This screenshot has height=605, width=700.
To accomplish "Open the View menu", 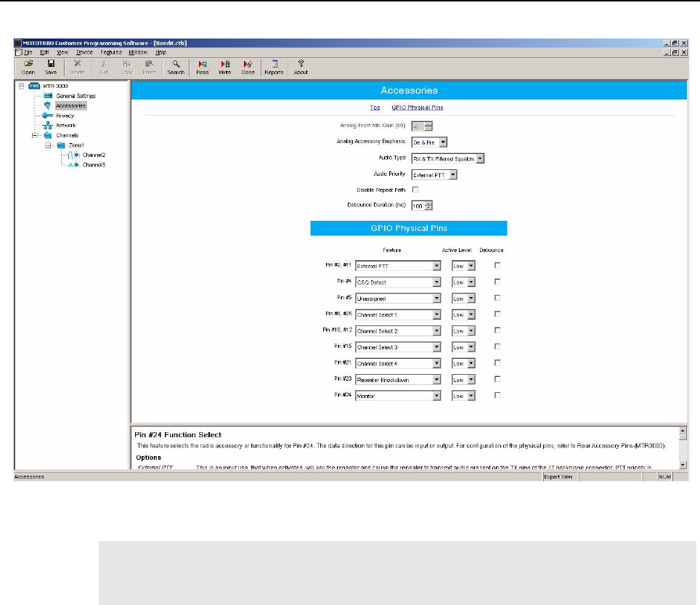I will 62,52.
